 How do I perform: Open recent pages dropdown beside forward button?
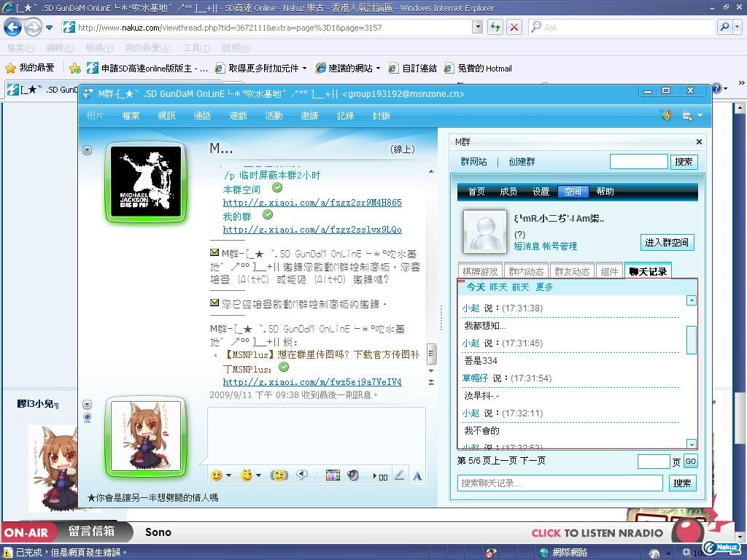(x=49, y=28)
